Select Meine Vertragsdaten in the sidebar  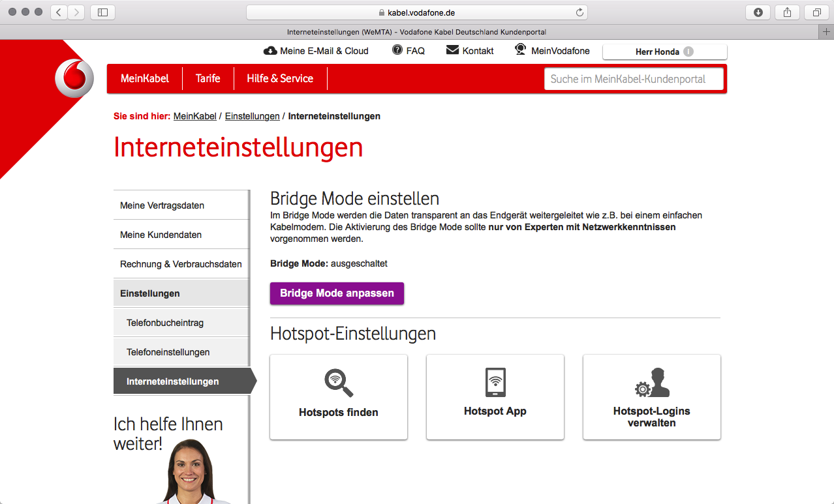pyautogui.click(x=181, y=205)
